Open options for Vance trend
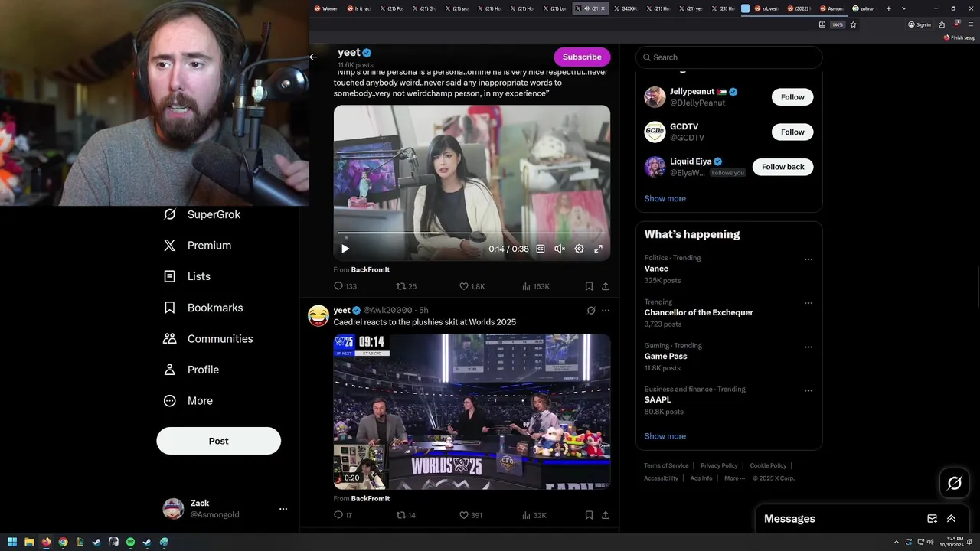The height and width of the screenshot is (551, 980). click(x=808, y=259)
